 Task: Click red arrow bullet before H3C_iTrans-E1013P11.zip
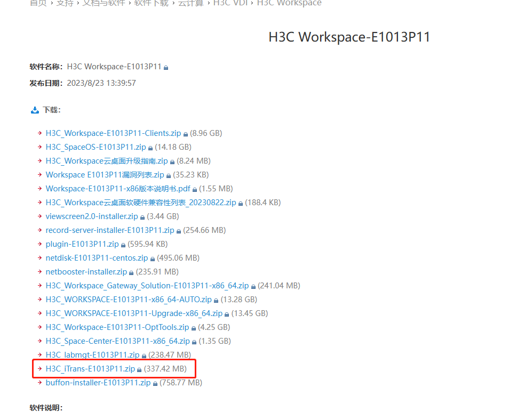tap(39, 369)
